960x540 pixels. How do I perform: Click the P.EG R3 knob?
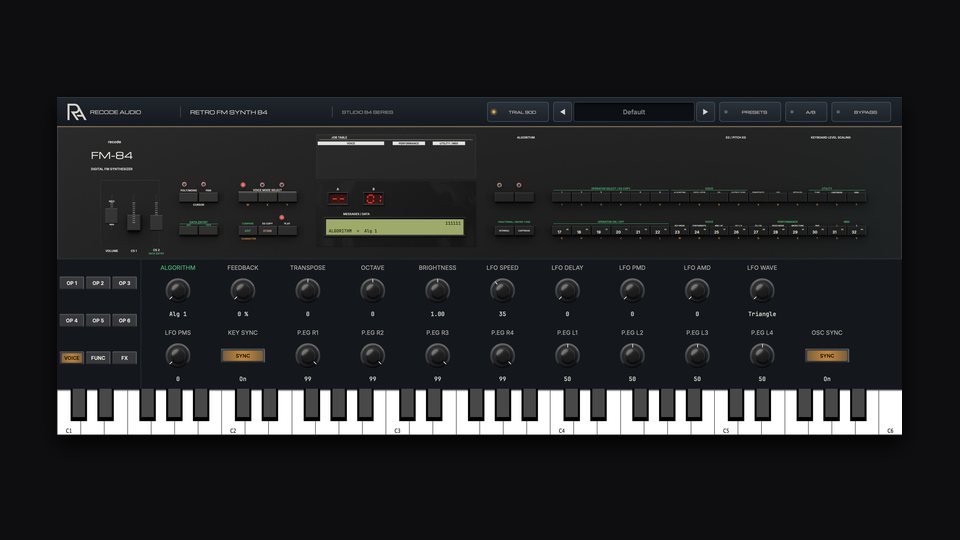coord(437,355)
